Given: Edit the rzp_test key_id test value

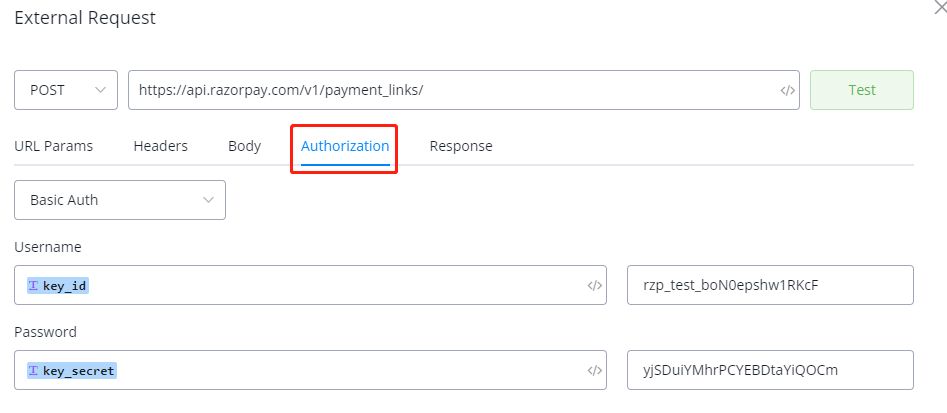Looking at the screenshot, I should pyautogui.click(x=769, y=285).
